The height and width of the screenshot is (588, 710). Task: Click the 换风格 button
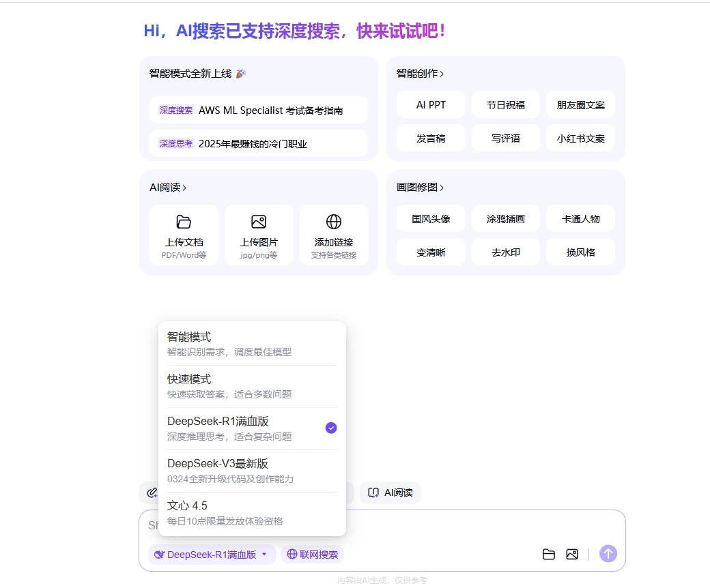point(581,252)
